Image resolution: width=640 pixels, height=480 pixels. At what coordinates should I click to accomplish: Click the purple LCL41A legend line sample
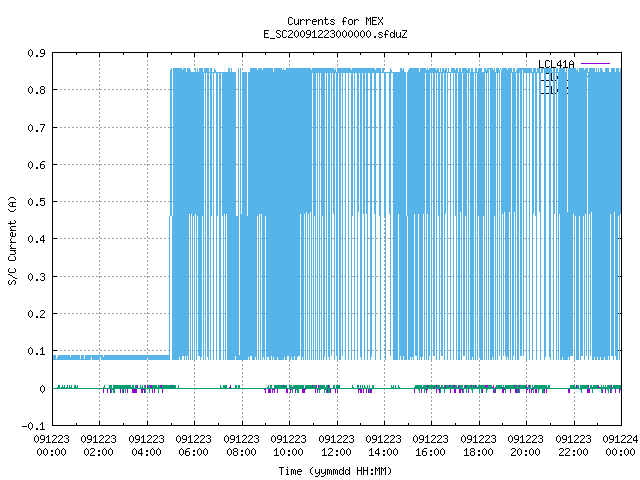[595, 64]
